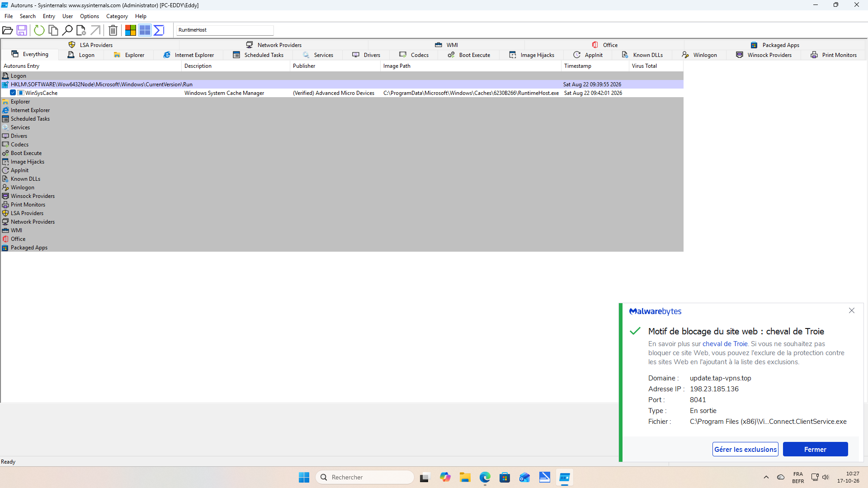
Task: Select the HKLM Wow6432Node Run registry row
Action: pyautogui.click(x=342, y=84)
